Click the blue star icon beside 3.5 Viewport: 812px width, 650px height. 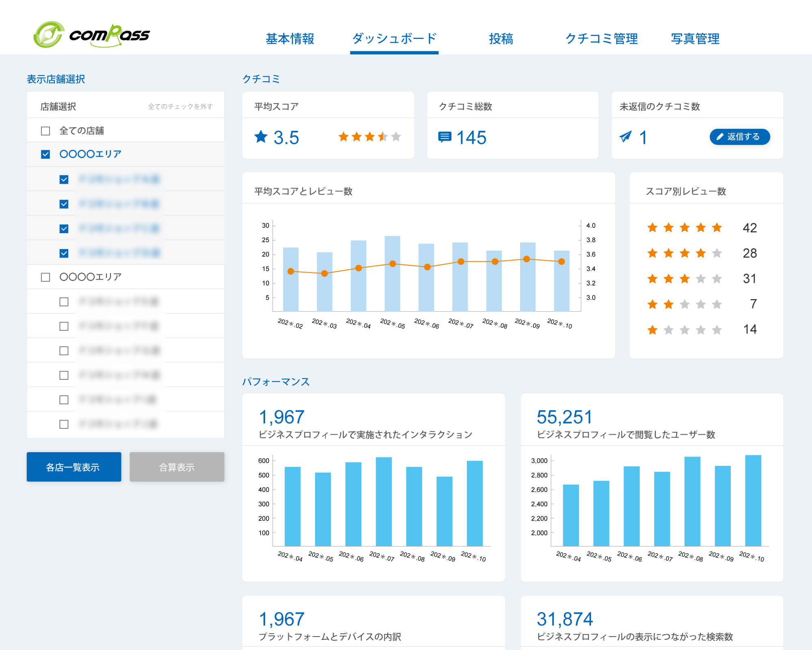tap(261, 137)
